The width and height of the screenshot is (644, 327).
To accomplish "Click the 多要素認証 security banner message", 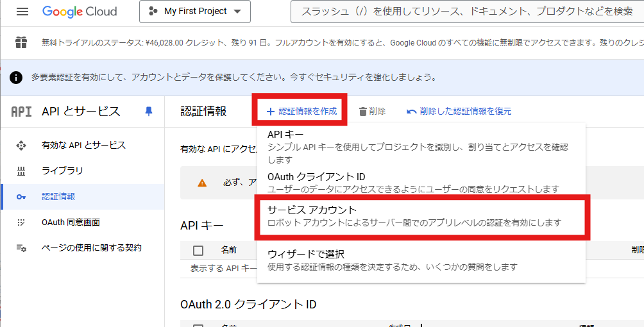I will click(233, 77).
